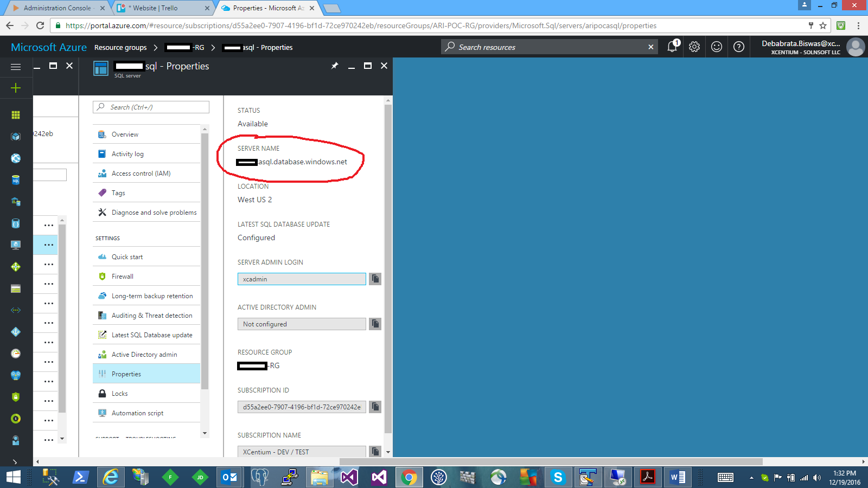Select Properties menu item
This screenshot has width=868, height=488.
[146, 374]
